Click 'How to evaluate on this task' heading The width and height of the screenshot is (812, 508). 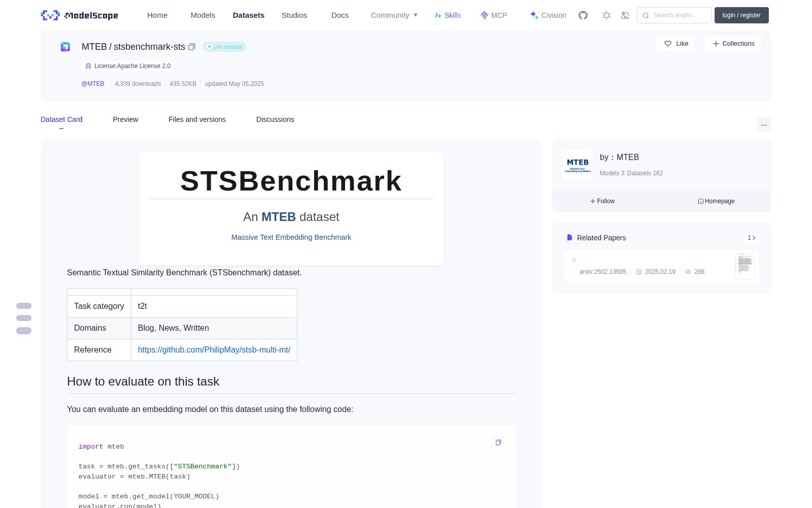(x=143, y=382)
